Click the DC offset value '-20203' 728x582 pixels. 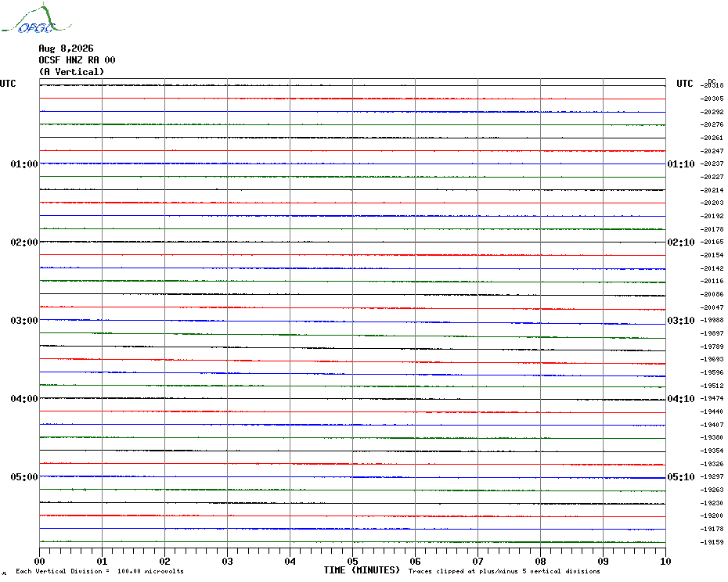(712, 203)
